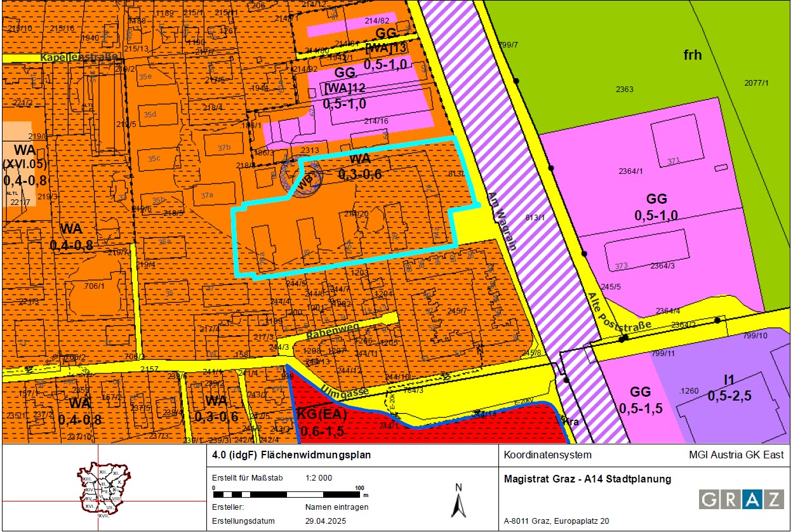Click the 'MGI Austria GK East' coordinate system
The image size is (793, 532).
pos(736,455)
